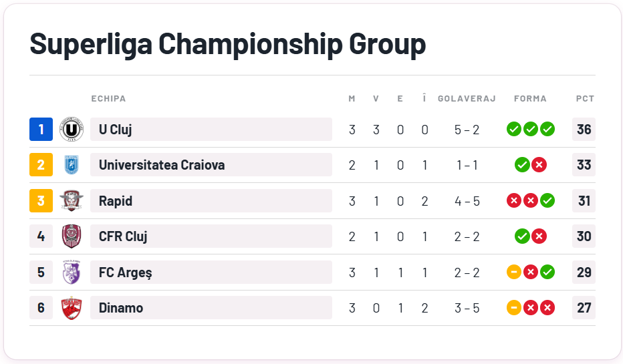623x364 pixels.
Task: Click the blue rank 1 badge
Action: pos(41,130)
